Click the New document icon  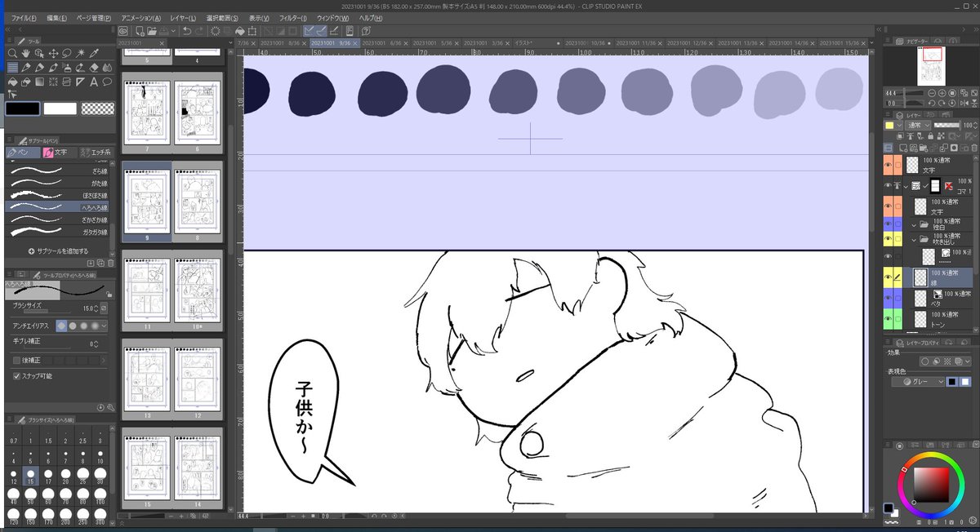click(140, 31)
